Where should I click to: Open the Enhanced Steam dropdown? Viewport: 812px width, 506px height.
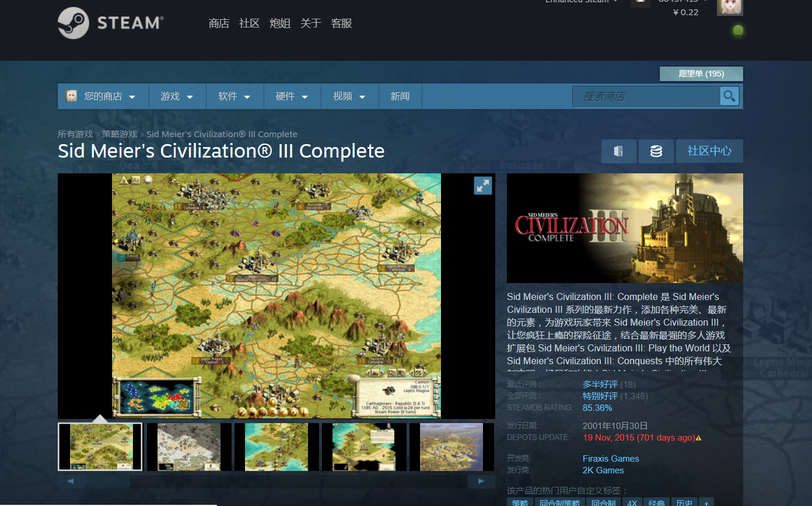(582, 2)
